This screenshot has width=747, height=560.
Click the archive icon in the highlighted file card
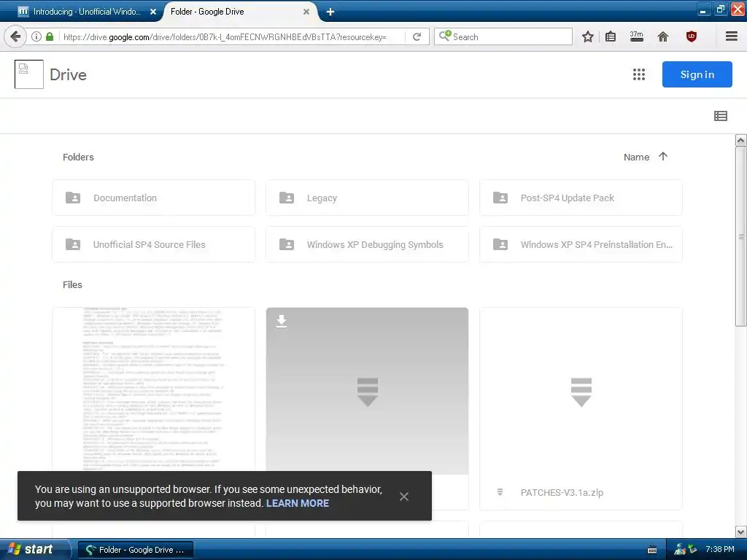pos(368,392)
